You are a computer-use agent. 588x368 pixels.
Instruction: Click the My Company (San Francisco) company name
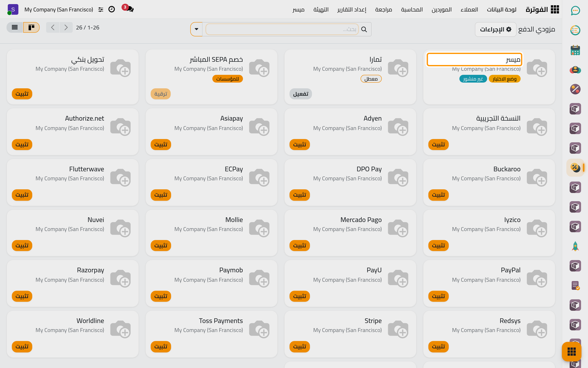pos(59,10)
